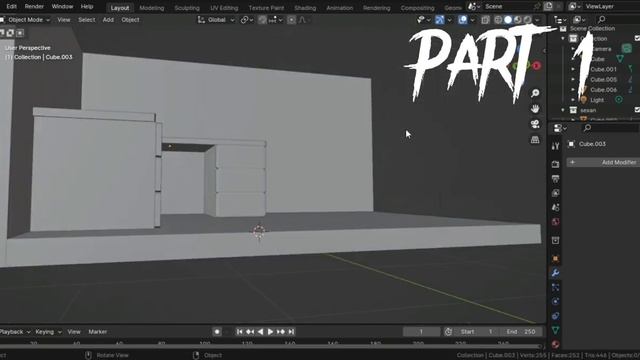Open the Object Constraints tab
The width and height of the screenshot is (640, 360).
click(x=555, y=316)
